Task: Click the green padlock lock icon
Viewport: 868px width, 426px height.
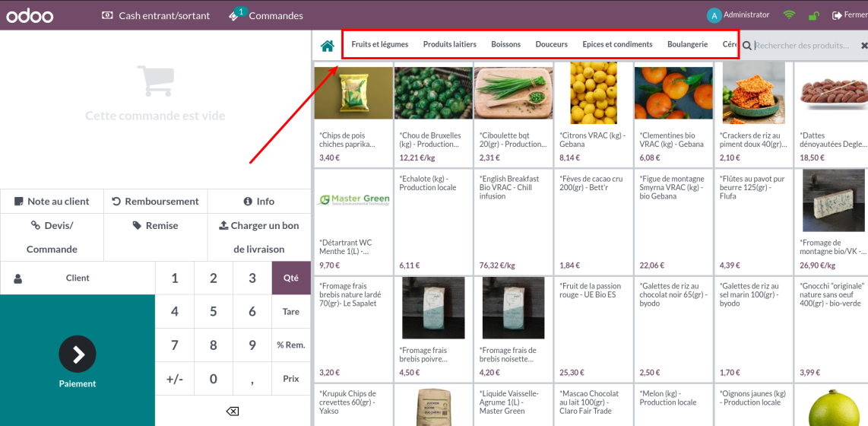Action: point(813,15)
